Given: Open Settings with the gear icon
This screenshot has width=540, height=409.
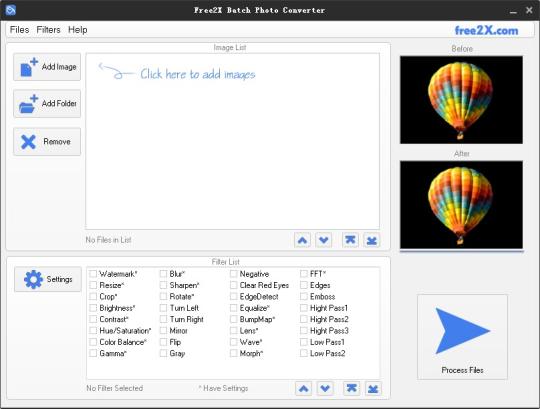Looking at the screenshot, I should [48, 279].
